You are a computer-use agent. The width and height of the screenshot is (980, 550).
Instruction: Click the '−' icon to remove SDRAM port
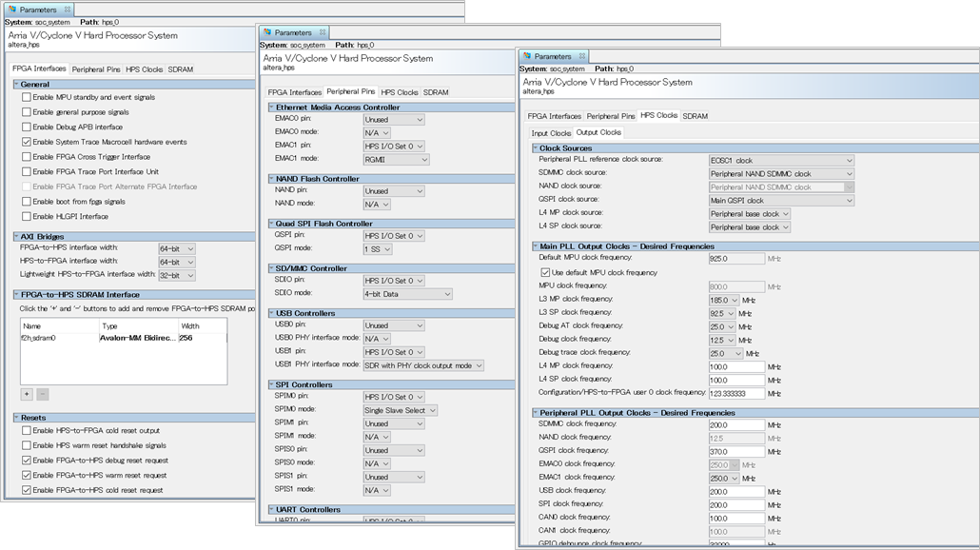42,393
